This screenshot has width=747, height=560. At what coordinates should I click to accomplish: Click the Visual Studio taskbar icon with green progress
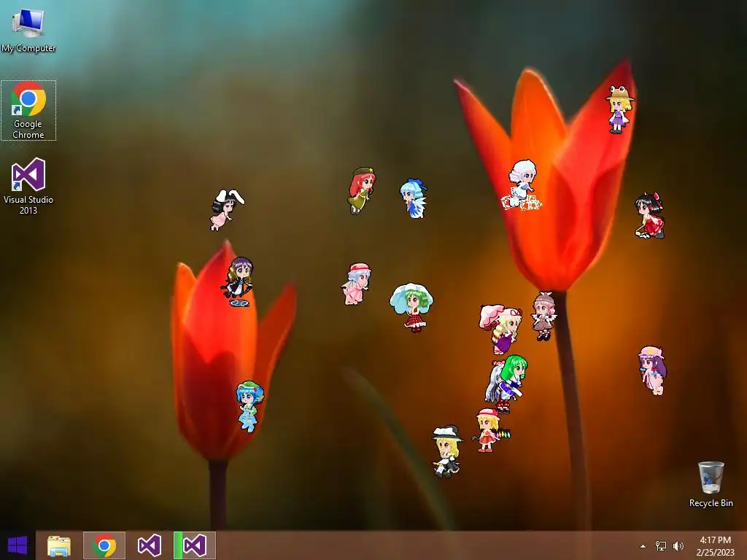(195, 545)
